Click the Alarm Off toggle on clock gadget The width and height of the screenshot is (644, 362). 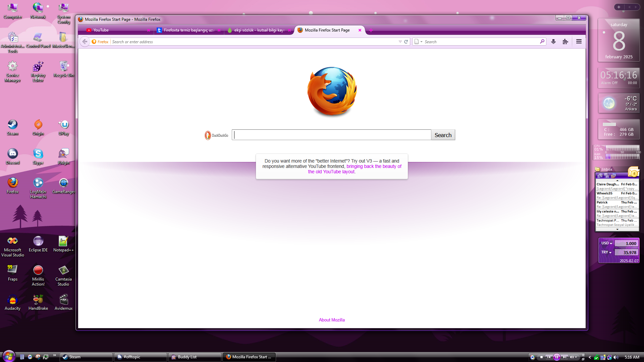click(609, 83)
